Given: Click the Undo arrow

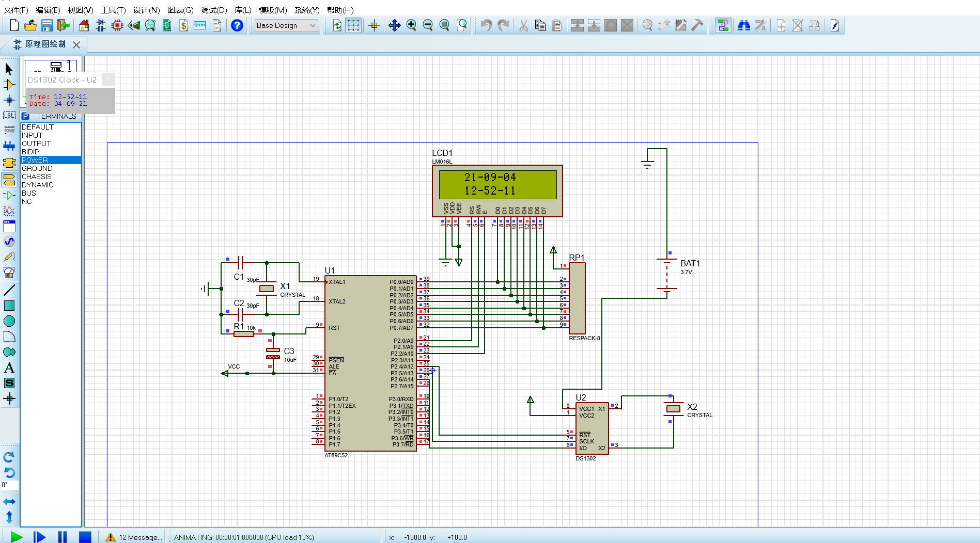Looking at the screenshot, I should [x=486, y=25].
